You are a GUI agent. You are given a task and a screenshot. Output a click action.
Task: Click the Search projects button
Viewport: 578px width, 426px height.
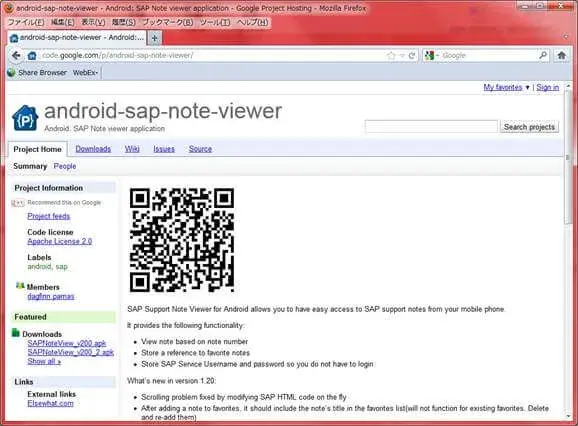tap(529, 127)
